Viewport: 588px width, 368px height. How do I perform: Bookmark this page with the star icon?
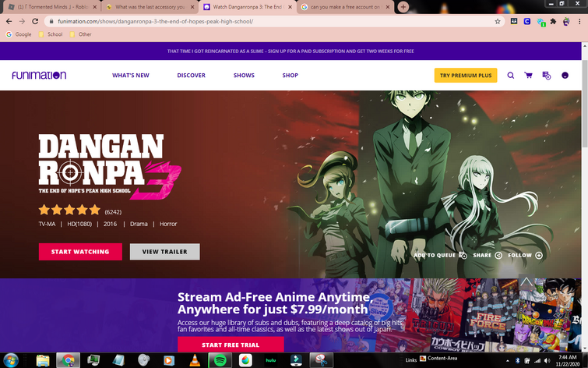point(498,21)
